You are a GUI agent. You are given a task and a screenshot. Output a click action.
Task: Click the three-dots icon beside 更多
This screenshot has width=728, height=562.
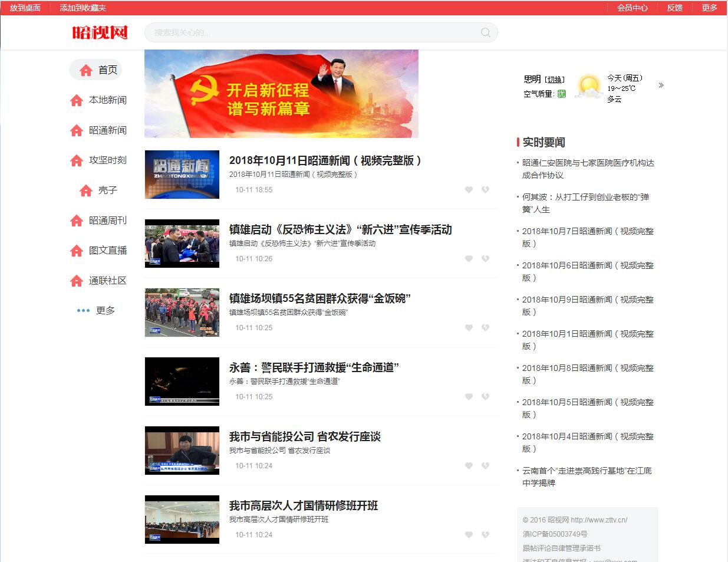pos(83,311)
